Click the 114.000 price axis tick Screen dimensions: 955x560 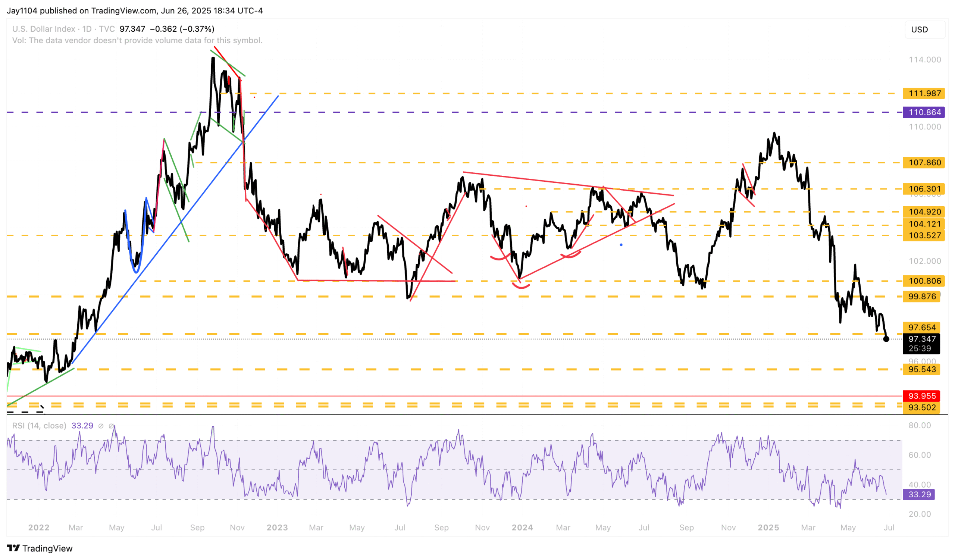(x=925, y=59)
